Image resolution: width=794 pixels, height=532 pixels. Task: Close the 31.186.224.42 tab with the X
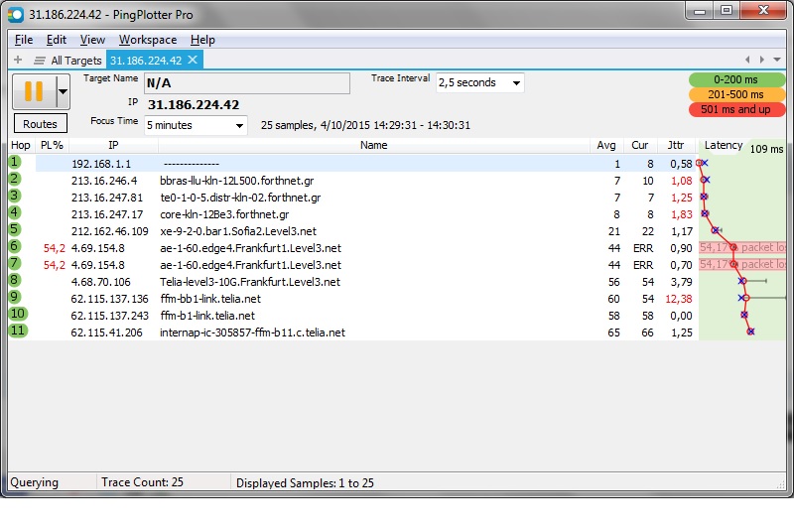[193, 60]
